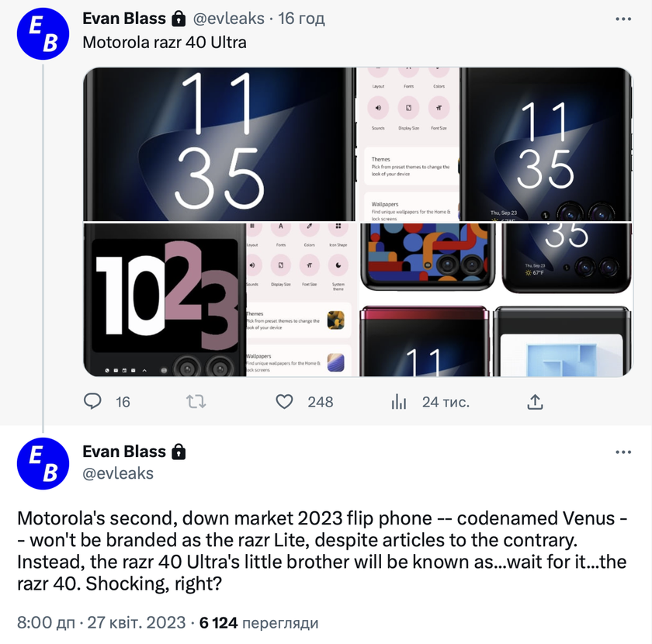Image resolution: width=652 pixels, height=644 pixels.
Task: Click @evleaks handle under second tweet name
Action: [x=118, y=473]
